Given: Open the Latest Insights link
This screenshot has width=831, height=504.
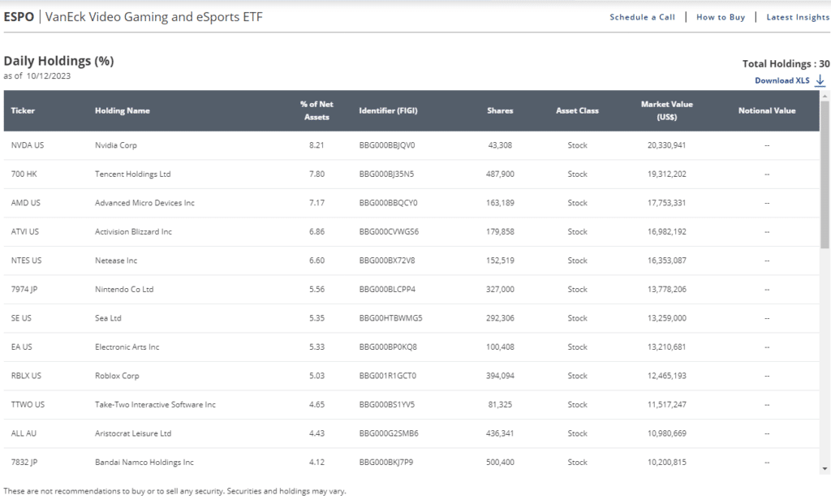Looking at the screenshot, I should [x=798, y=17].
